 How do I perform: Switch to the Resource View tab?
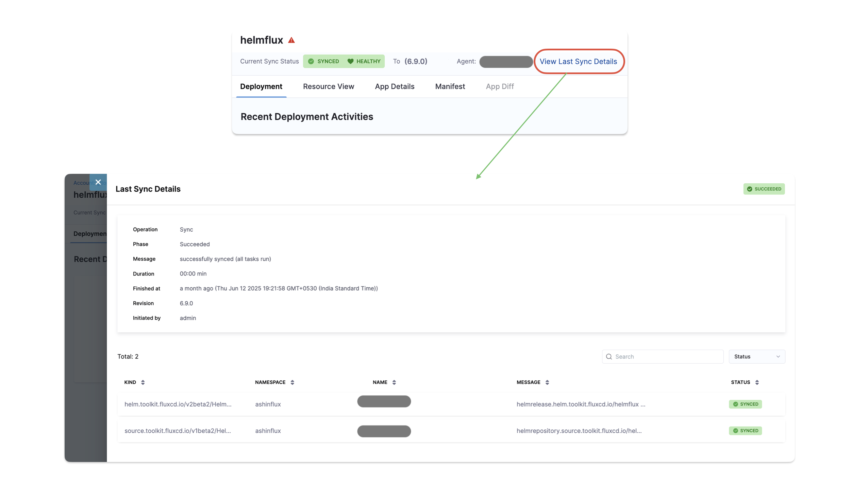(328, 86)
